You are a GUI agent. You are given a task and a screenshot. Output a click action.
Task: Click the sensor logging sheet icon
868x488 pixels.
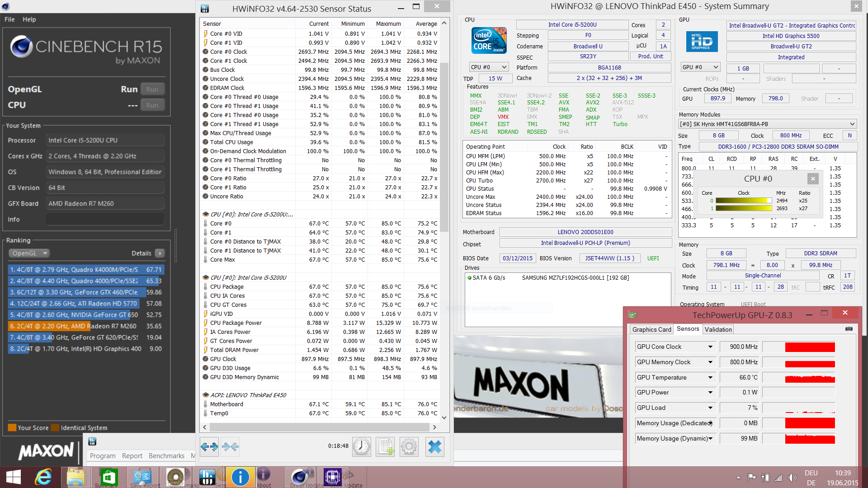click(x=386, y=447)
